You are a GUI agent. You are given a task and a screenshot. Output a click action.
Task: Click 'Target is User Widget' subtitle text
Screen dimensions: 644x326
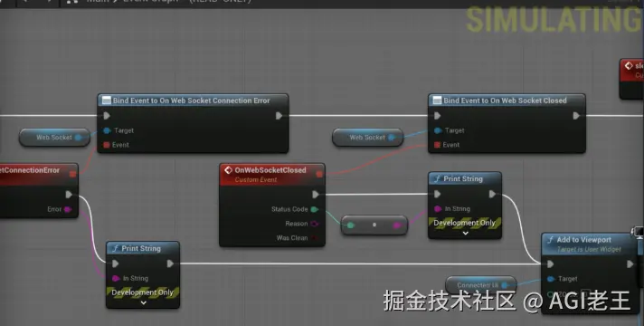point(589,249)
